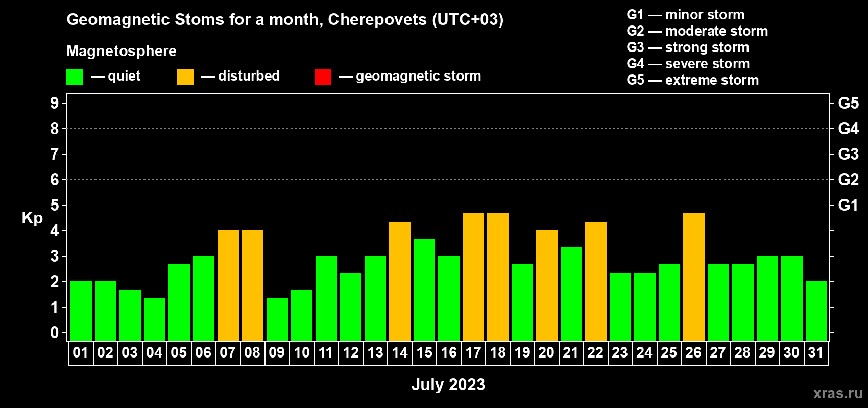Viewport: 868px width, 408px height.
Task: Click date label 16 on axis
Action: (x=449, y=352)
